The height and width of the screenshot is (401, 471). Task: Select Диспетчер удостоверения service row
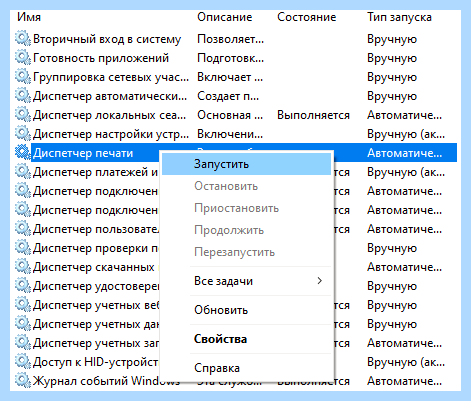[x=96, y=286]
